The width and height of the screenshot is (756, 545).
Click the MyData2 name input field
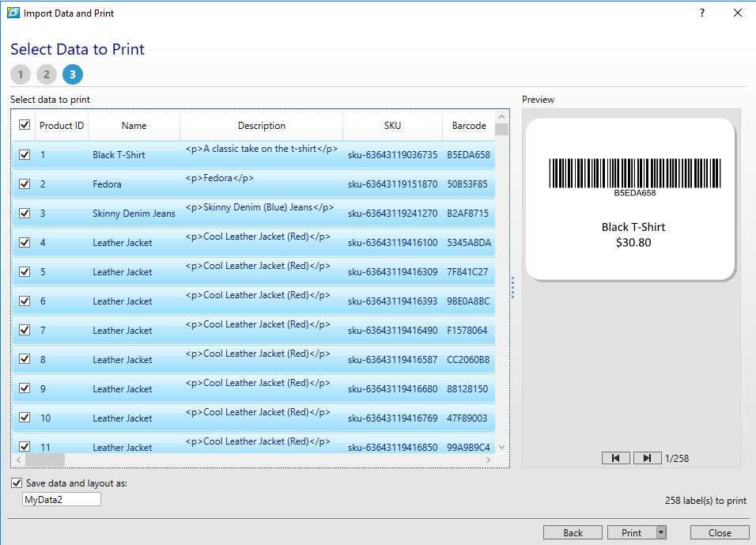[62, 500]
